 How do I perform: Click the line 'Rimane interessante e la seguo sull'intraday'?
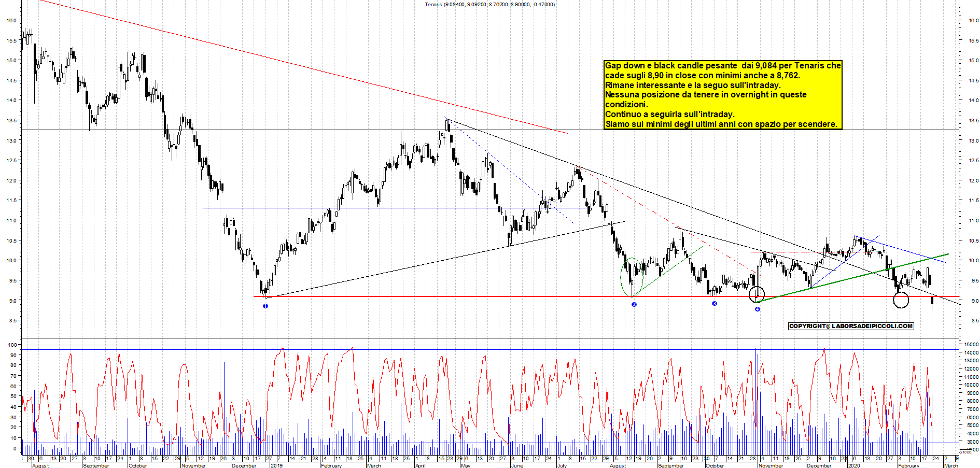tap(693, 85)
